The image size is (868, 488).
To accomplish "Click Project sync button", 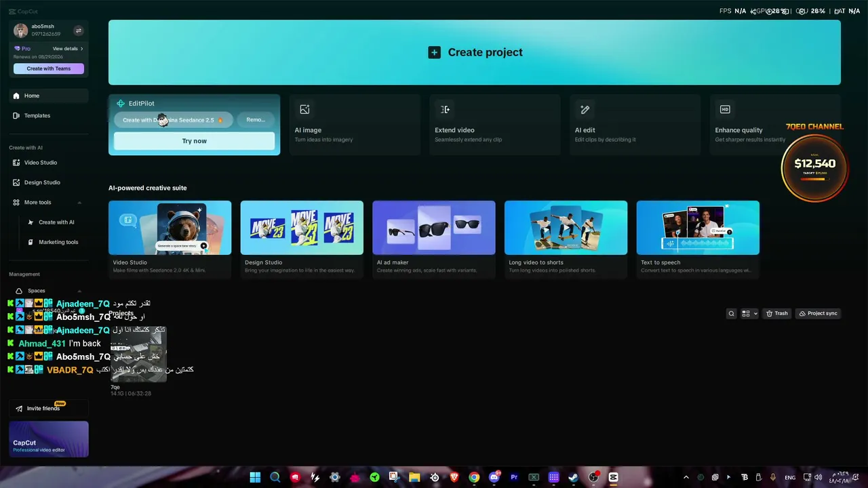I will click(x=818, y=313).
